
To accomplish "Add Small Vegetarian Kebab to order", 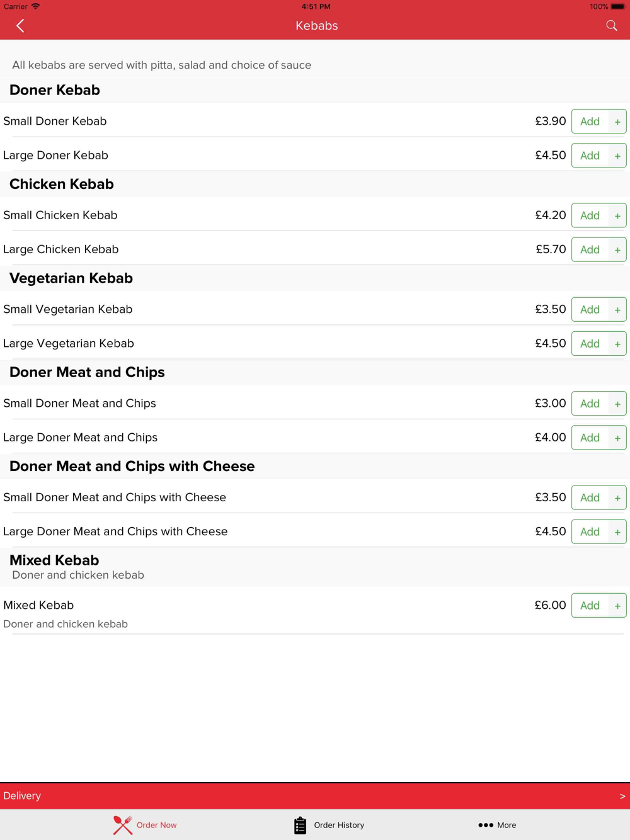I will pyautogui.click(x=590, y=309).
